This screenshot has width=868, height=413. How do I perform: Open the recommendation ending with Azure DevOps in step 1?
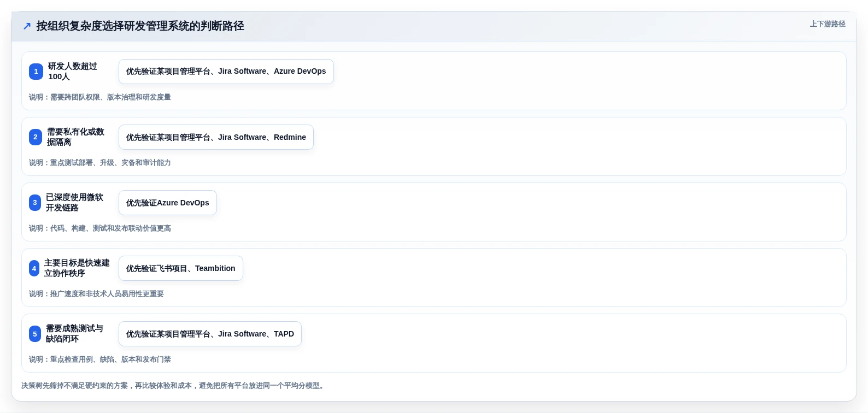coord(226,72)
